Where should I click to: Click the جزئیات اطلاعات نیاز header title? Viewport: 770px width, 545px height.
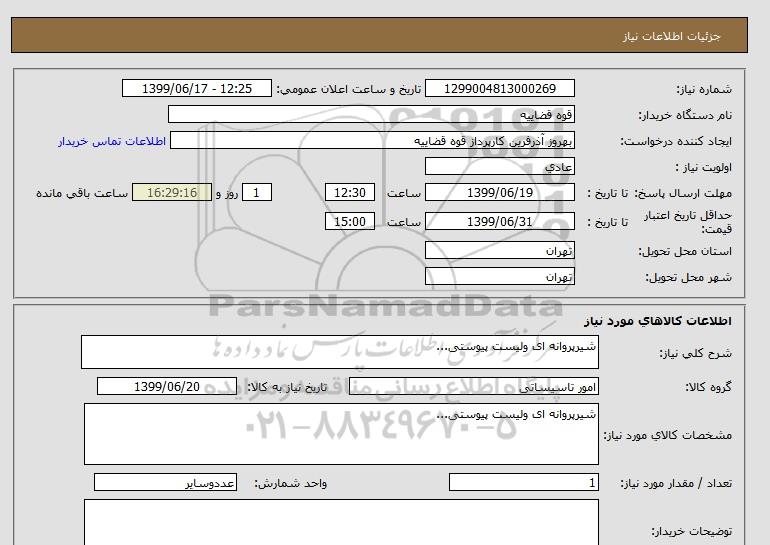671,36
